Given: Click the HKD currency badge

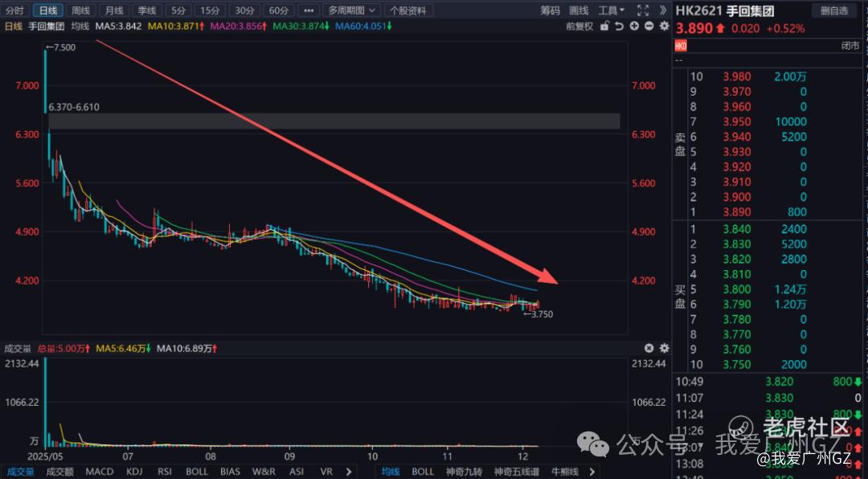Looking at the screenshot, I should 681,46.
